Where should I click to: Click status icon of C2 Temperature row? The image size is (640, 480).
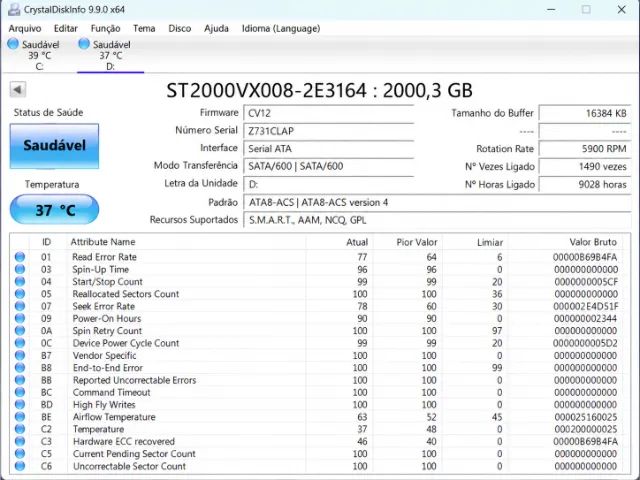(x=20, y=429)
